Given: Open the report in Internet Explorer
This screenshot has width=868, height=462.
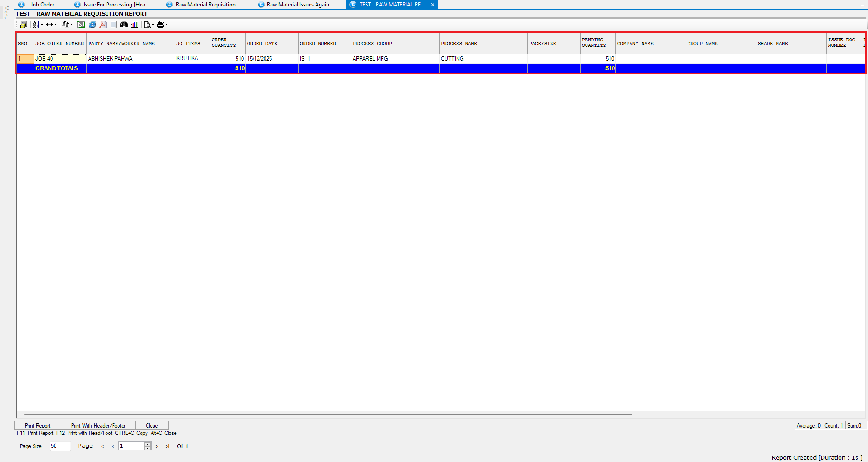Looking at the screenshot, I should [92, 24].
